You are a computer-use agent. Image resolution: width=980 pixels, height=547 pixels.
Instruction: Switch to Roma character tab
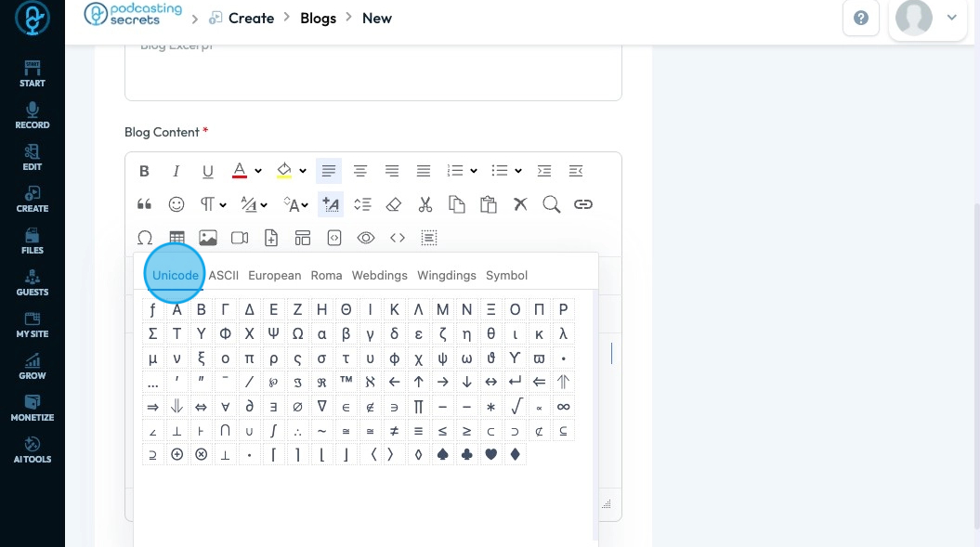coord(326,275)
